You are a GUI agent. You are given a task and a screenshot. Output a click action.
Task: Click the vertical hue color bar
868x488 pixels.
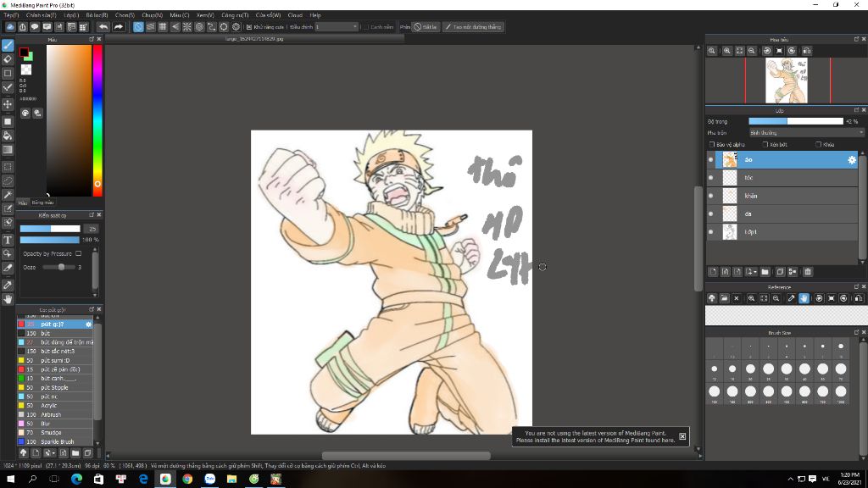pyautogui.click(x=97, y=120)
